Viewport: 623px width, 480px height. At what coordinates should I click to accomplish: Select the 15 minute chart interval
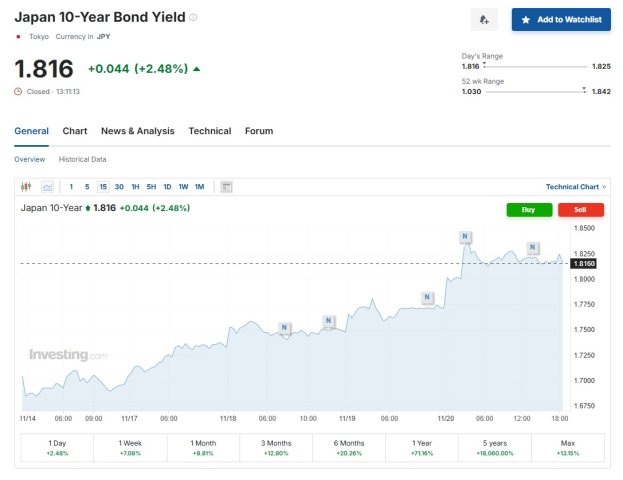(103, 187)
